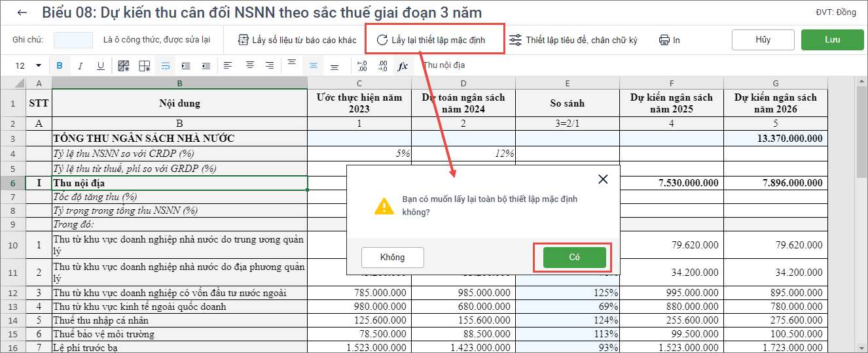Click the 'Không' button in dialog
This screenshot has height=353, width=868.
tap(392, 257)
